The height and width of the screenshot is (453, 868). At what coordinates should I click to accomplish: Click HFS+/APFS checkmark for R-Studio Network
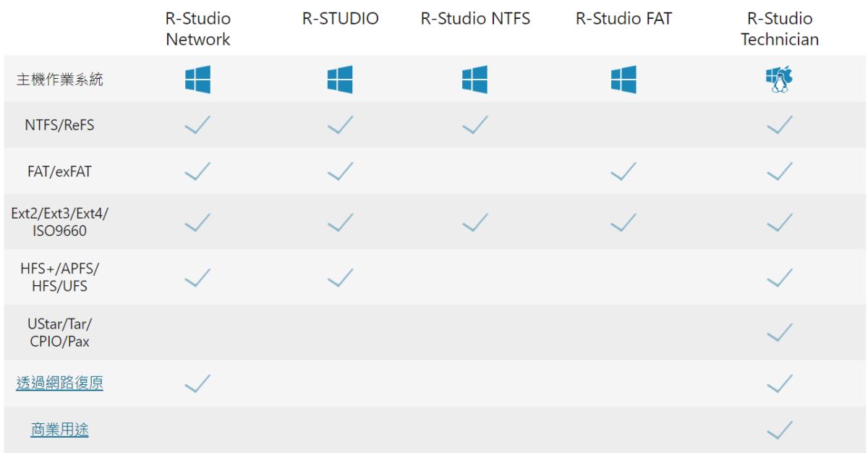click(197, 277)
